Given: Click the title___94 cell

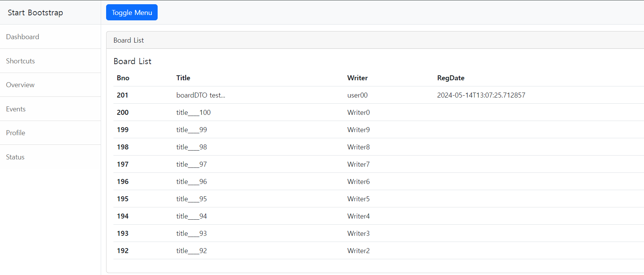Looking at the screenshot, I should click(x=191, y=216).
